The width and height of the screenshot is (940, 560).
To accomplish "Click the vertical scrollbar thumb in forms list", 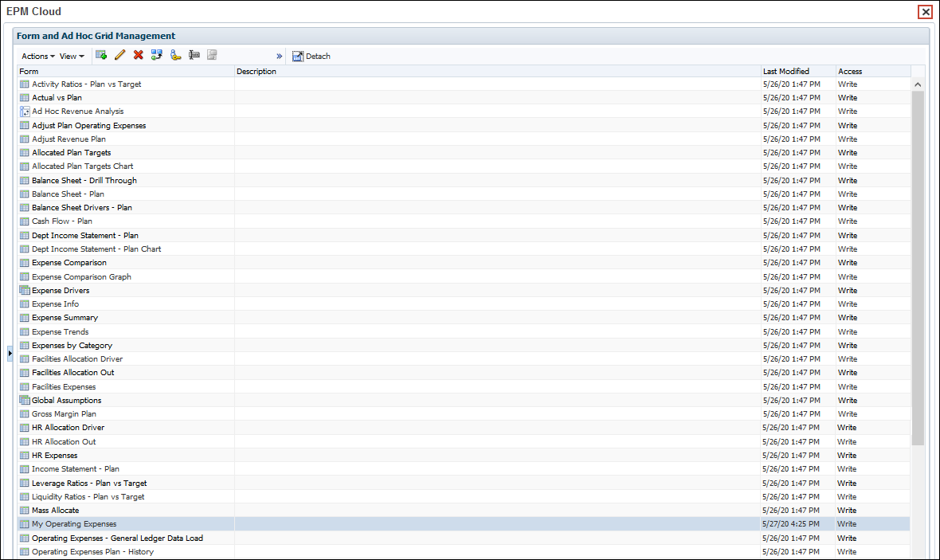I will coord(918,268).
